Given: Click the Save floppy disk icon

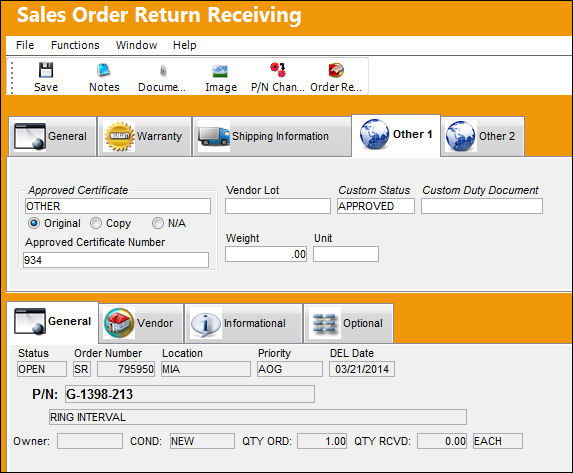Looking at the screenshot, I should (46, 70).
